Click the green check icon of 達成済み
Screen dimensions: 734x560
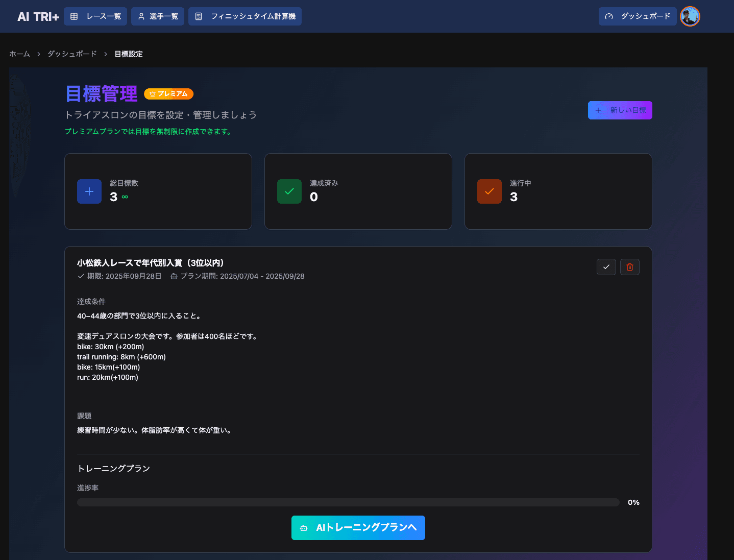coord(289,191)
